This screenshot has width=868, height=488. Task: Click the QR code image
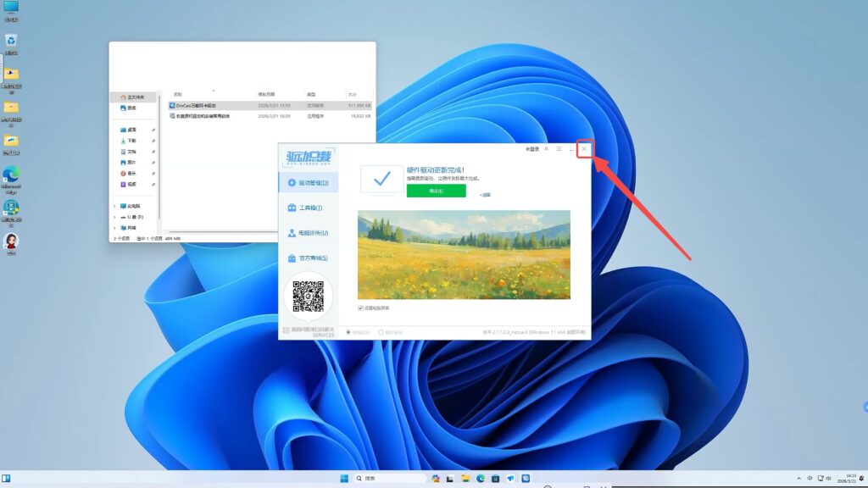point(307,297)
